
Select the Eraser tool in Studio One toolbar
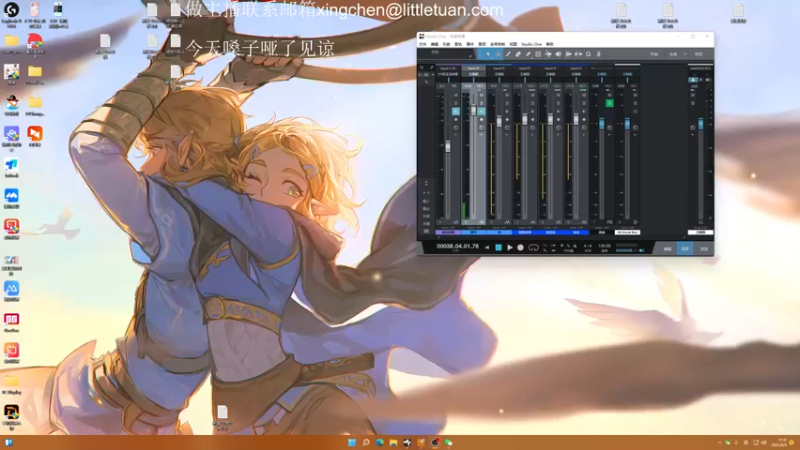pyautogui.click(x=518, y=54)
